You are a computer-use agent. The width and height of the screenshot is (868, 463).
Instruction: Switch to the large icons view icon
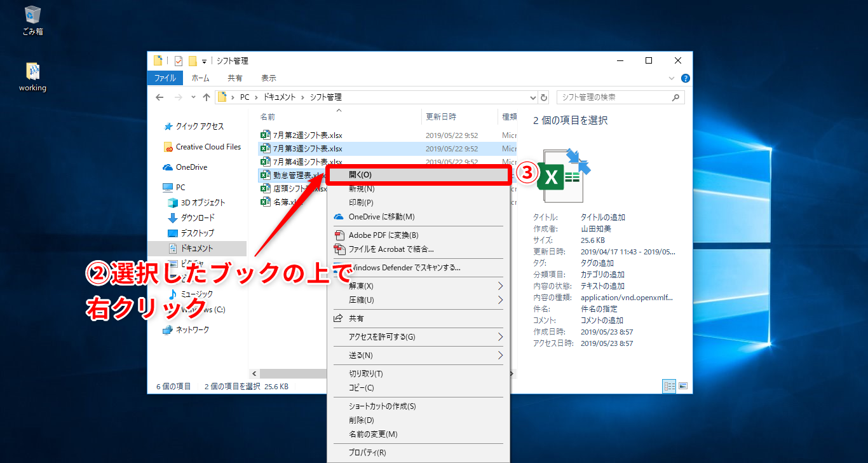pyautogui.click(x=683, y=386)
